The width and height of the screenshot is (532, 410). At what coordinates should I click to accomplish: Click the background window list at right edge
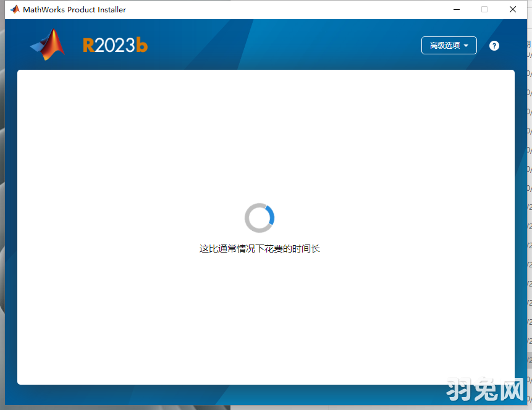529,185
